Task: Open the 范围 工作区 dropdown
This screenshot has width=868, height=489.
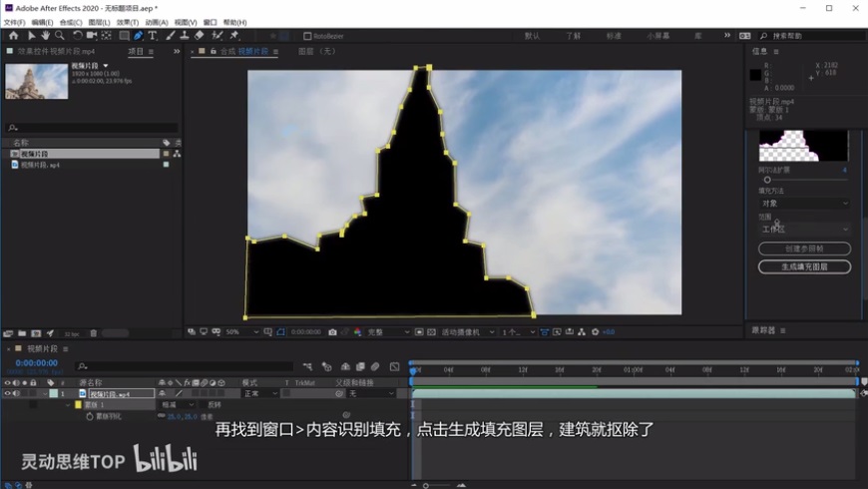Action: pyautogui.click(x=804, y=230)
